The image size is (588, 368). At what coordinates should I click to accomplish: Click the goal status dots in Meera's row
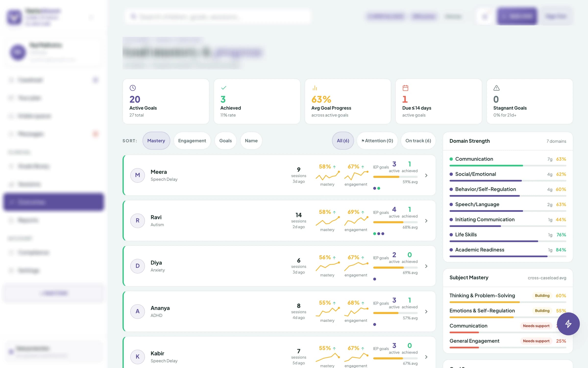click(377, 188)
